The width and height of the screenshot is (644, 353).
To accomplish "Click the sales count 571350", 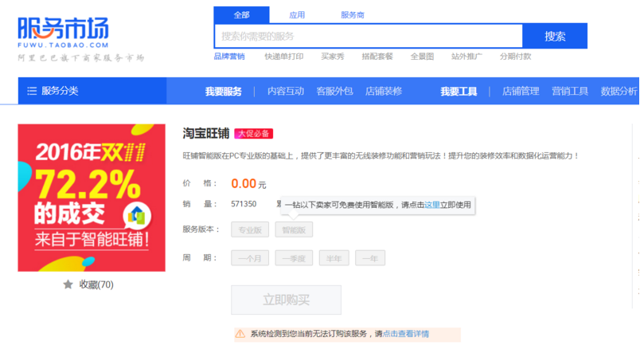I will [x=244, y=204].
